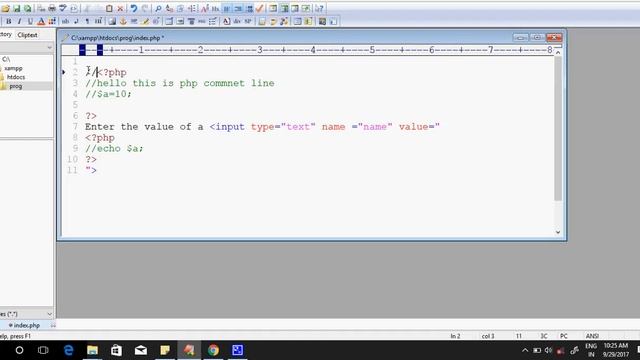Viewport: 640px width, 360px height.
Task: Click the editor scrollbar up arrow
Action: (558, 52)
